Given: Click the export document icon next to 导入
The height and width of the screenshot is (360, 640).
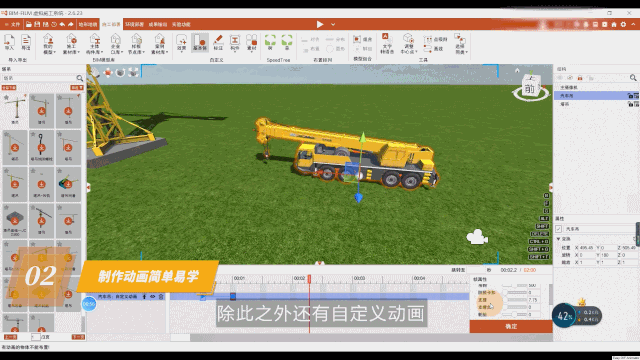Looking at the screenshot, I should [26, 42].
